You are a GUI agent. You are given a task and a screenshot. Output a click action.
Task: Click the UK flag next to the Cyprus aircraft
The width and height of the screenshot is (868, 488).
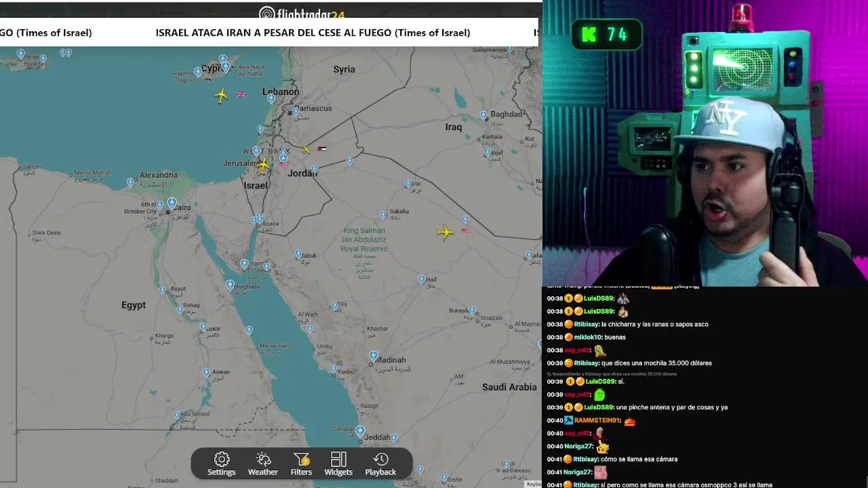241,95
